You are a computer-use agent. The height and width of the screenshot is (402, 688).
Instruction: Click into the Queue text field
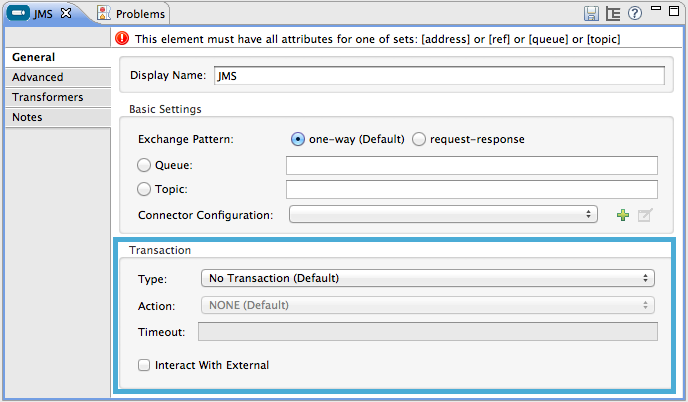coord(472,165)
